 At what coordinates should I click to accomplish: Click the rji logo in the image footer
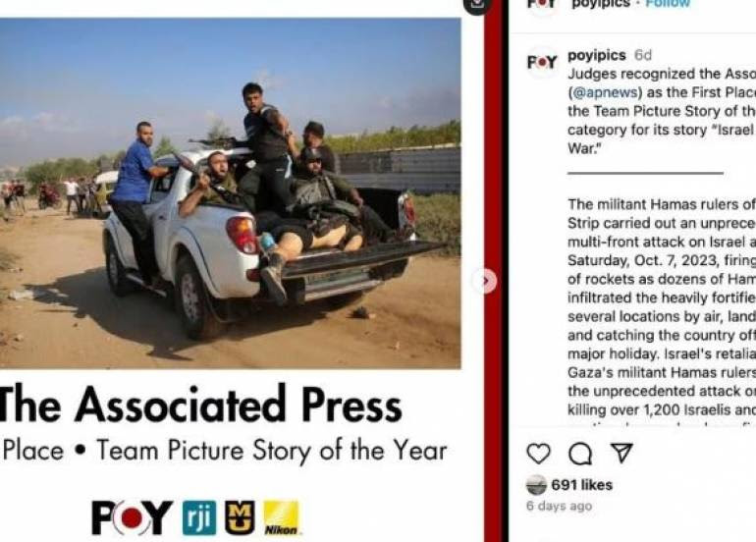tap(199, 517)
